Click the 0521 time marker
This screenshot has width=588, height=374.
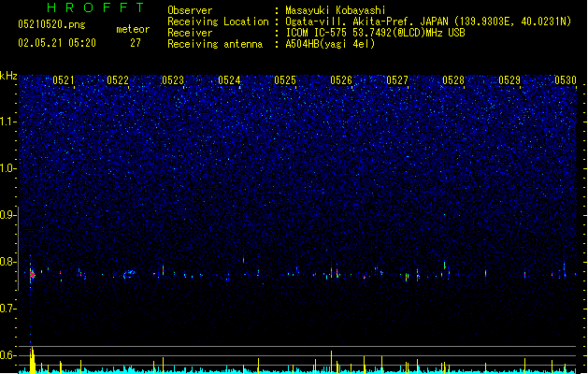pos(64,80)
